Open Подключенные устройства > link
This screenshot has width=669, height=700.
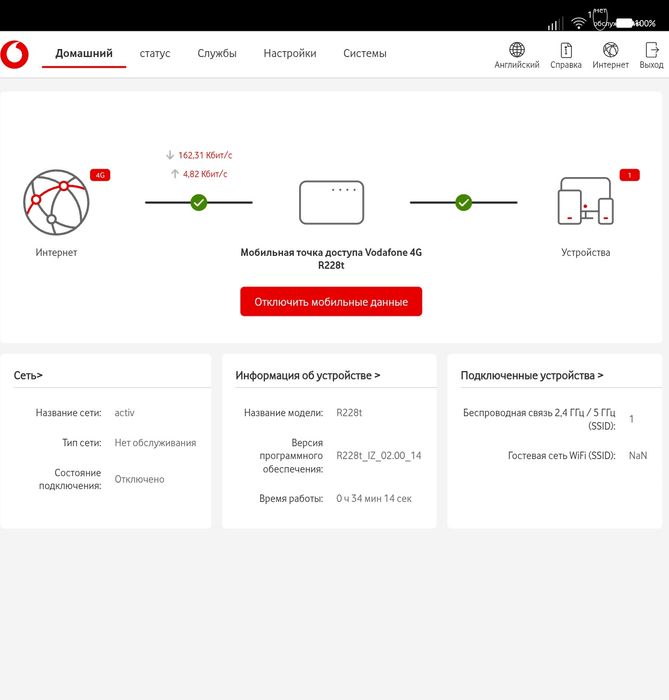click(x=532, y=375)
